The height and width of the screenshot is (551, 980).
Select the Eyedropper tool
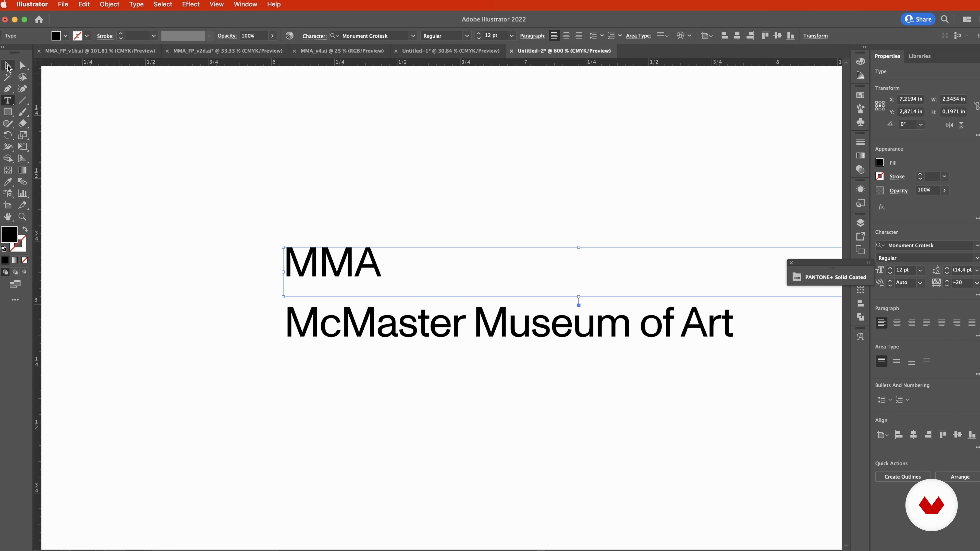pyautogui.click(x=8, y=182)
